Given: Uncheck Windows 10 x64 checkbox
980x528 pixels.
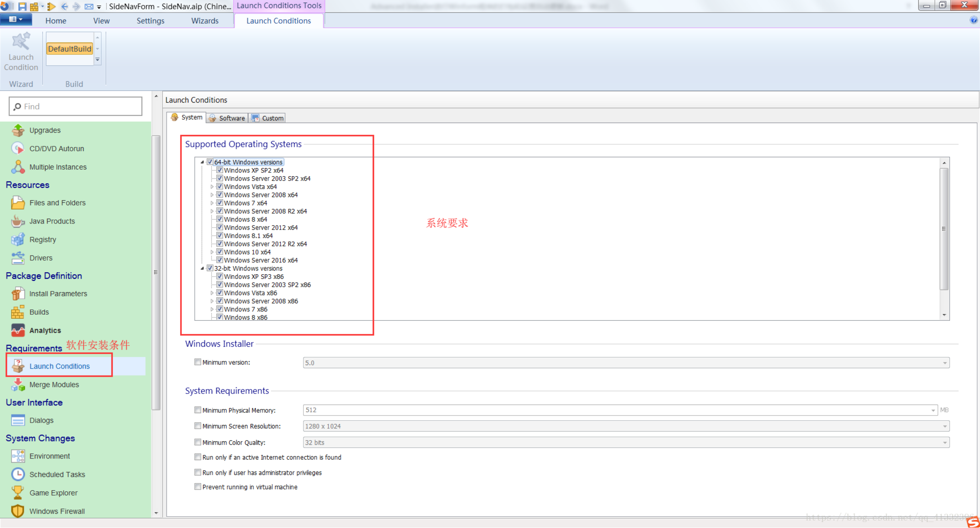Looking at the screenshot, I should pos(220,252).
